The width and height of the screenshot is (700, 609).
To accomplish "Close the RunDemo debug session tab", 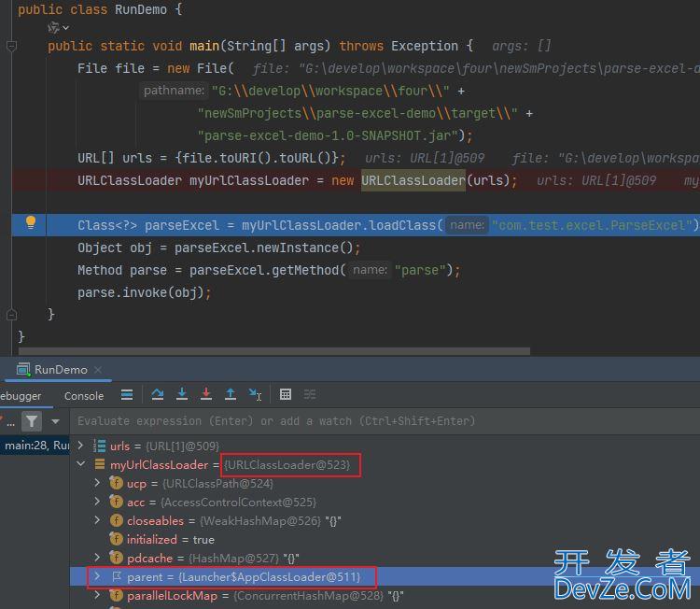I will tap(98, 370).
